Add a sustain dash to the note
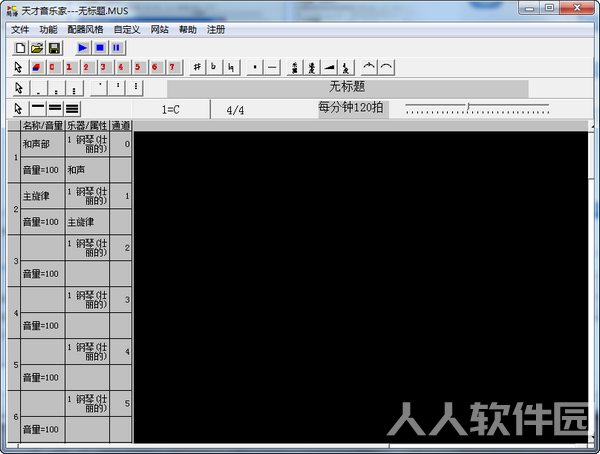600x454 pixels. (272, 68)
